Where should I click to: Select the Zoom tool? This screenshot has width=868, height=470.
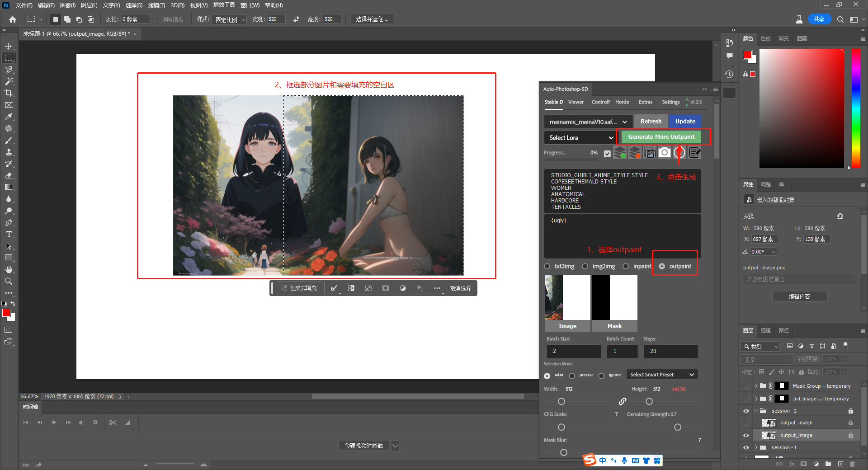pyautogui.click(x=9, y=281)
